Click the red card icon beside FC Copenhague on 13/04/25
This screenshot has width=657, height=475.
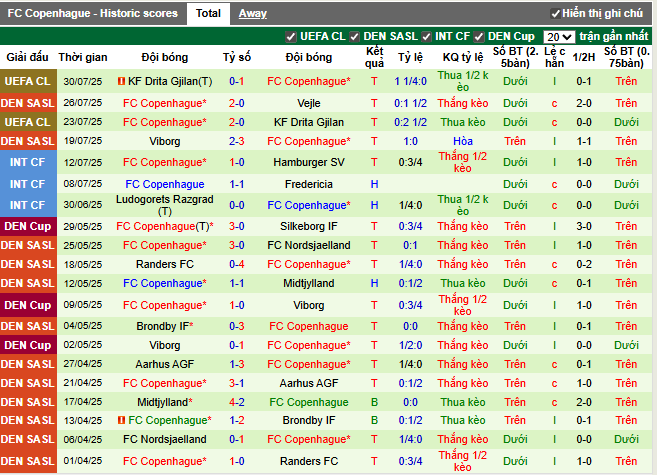[x=122, y=420]
